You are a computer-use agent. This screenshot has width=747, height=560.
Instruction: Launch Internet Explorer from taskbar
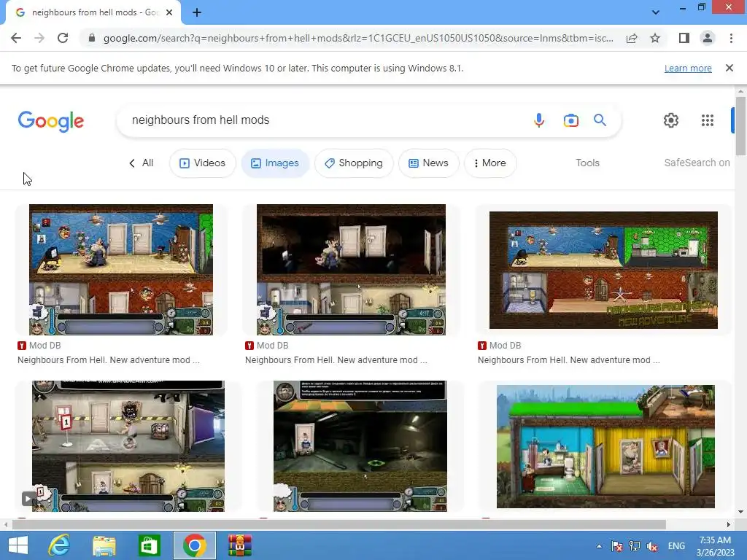[x=60, y=545]
